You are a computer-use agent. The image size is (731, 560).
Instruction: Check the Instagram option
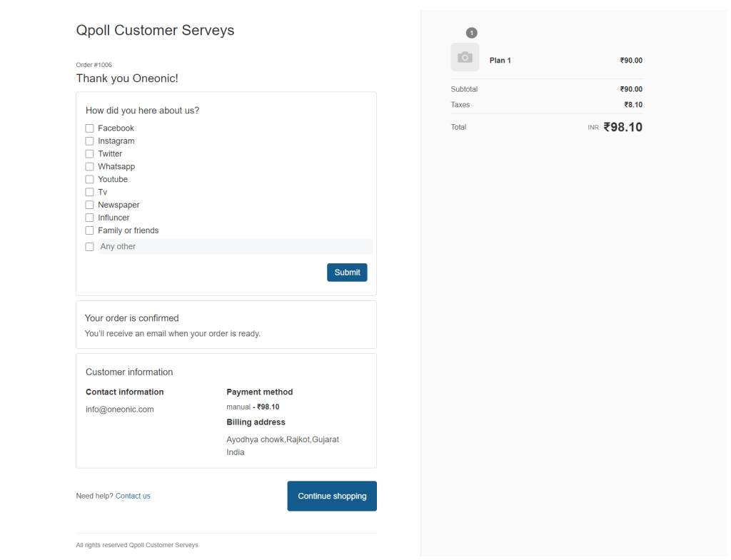point(89,141)
